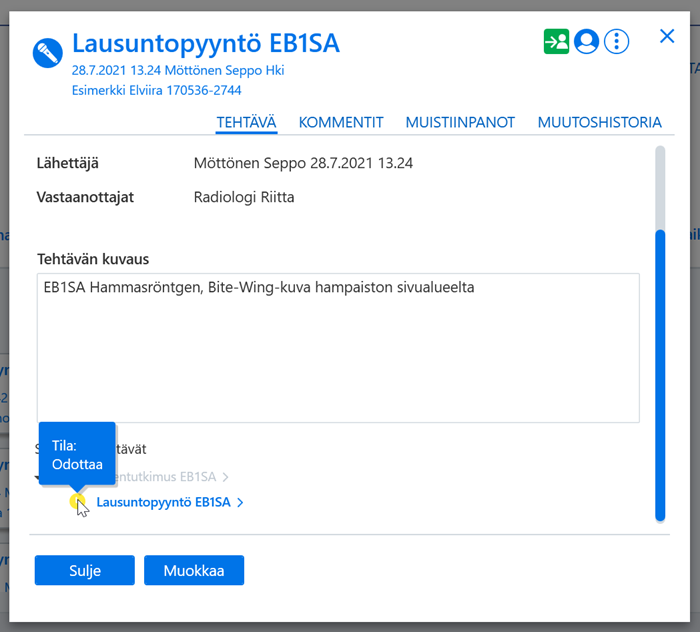Click the Muokkaa button

coord(194,570)
